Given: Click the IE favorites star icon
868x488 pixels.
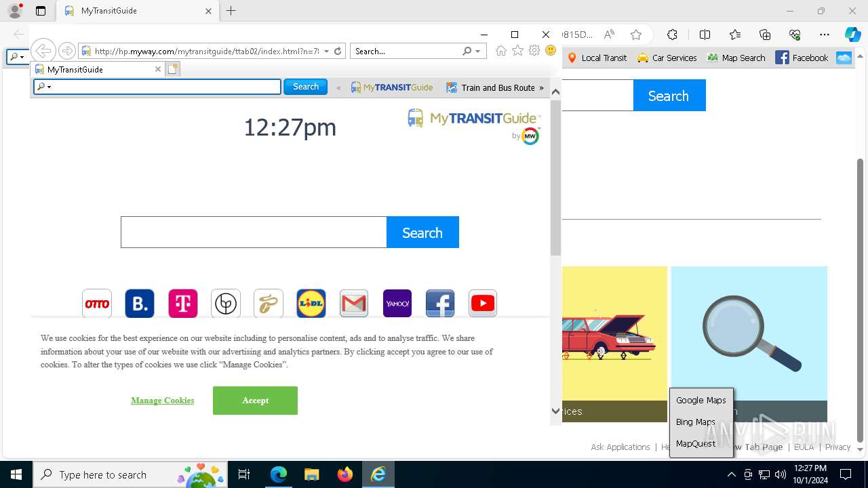Looking at the screenshot, I should pyautogui.click(x=518, y=51).
